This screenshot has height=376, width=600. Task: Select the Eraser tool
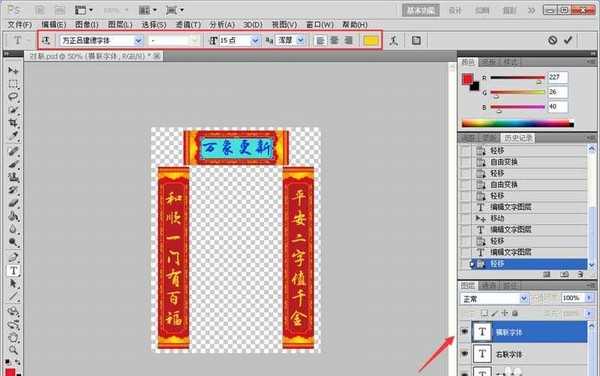point(13,203)
